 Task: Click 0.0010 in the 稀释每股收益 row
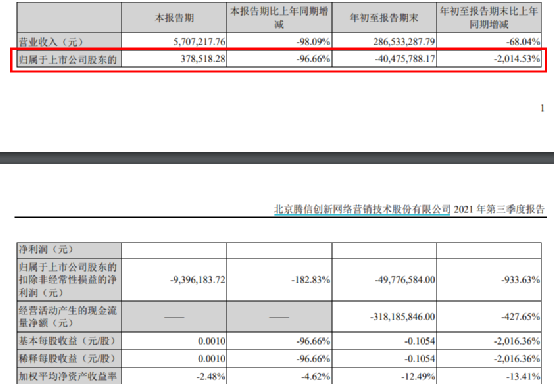click(x=212, y=359)
